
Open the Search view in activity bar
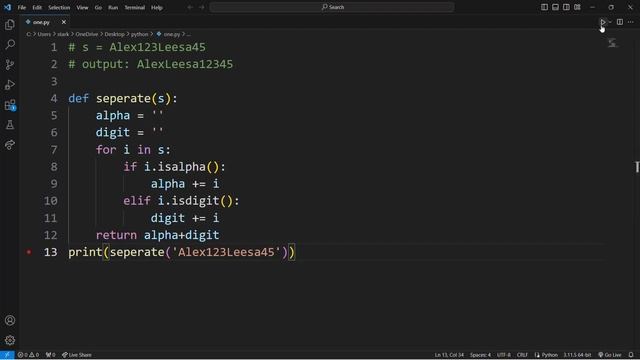(10, 44)
